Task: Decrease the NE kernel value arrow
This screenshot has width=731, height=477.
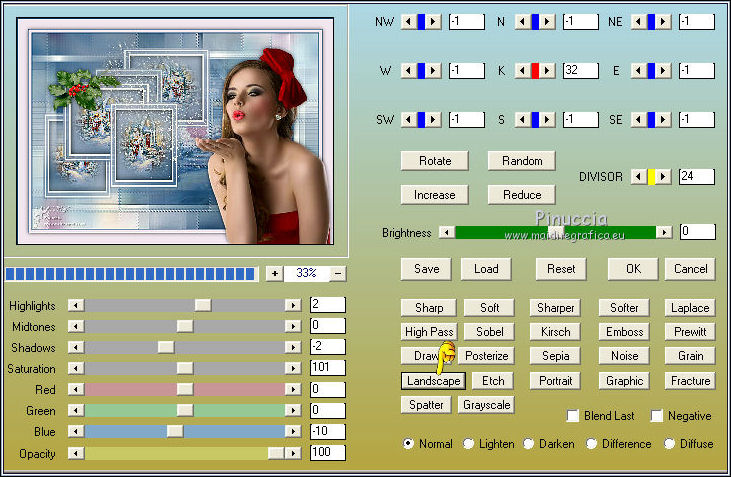Action: point(639,21)
